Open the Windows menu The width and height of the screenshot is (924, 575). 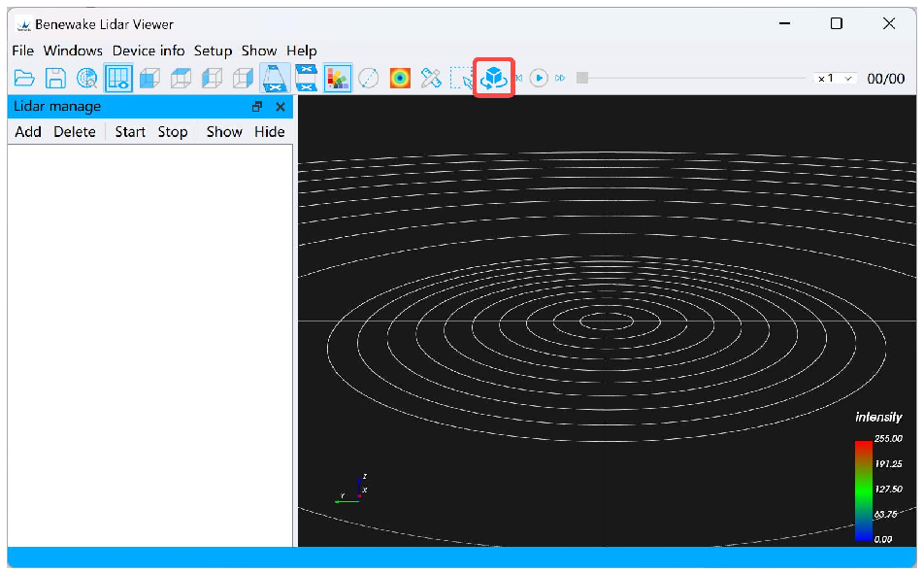tap(73, 51)
